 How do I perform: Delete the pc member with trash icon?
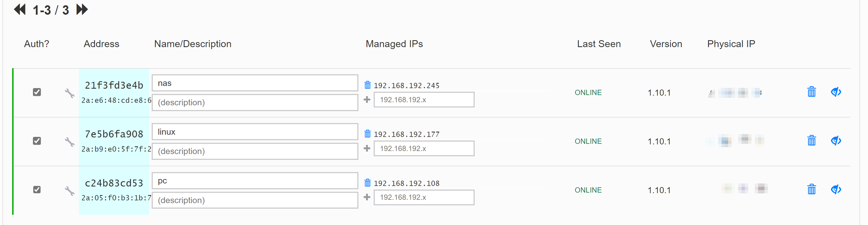pyautogui.click(x=811, y=189)
